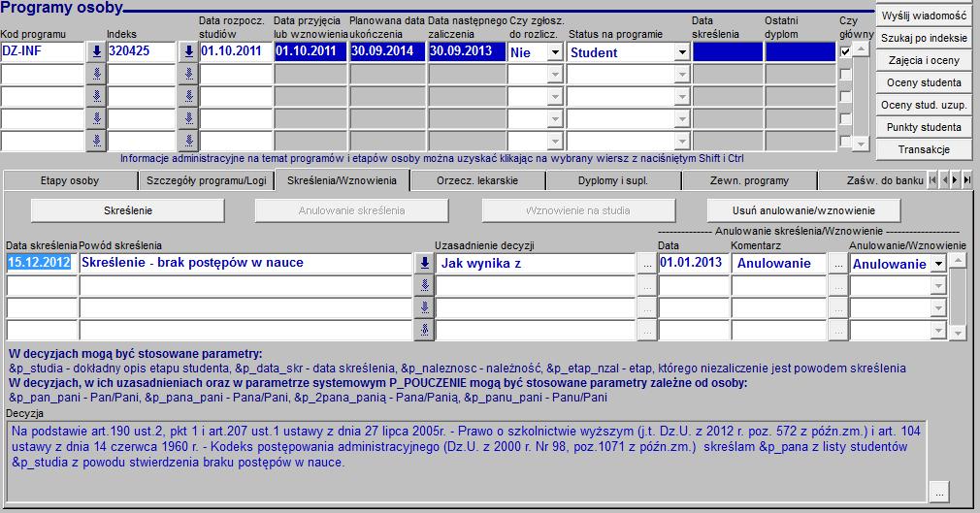The image size is (980, 513).
Task: Click 'Wyślij wiadomość' button
Action: click(924, 16)
